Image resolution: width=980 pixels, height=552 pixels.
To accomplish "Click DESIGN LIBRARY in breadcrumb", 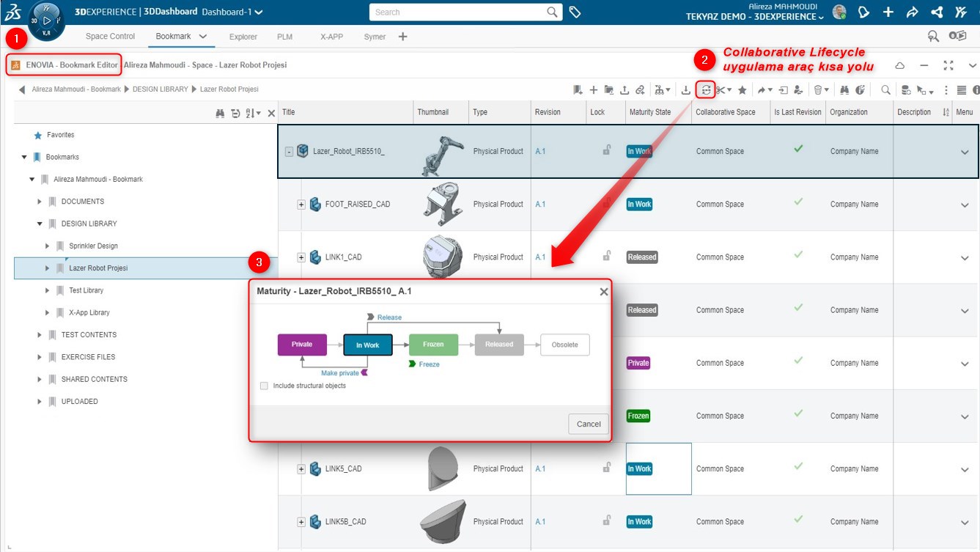I will point(160,89).
